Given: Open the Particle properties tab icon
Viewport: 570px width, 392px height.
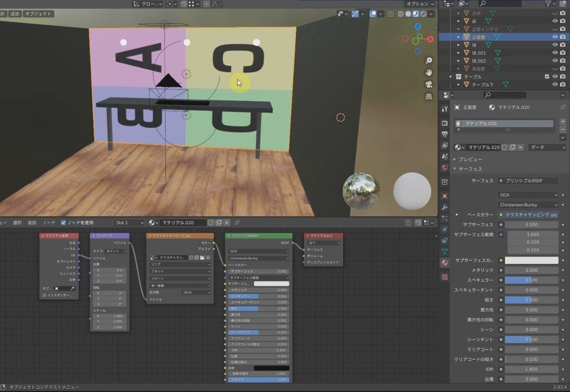Looking at the screenshot, I should click(x=445, y=218).
